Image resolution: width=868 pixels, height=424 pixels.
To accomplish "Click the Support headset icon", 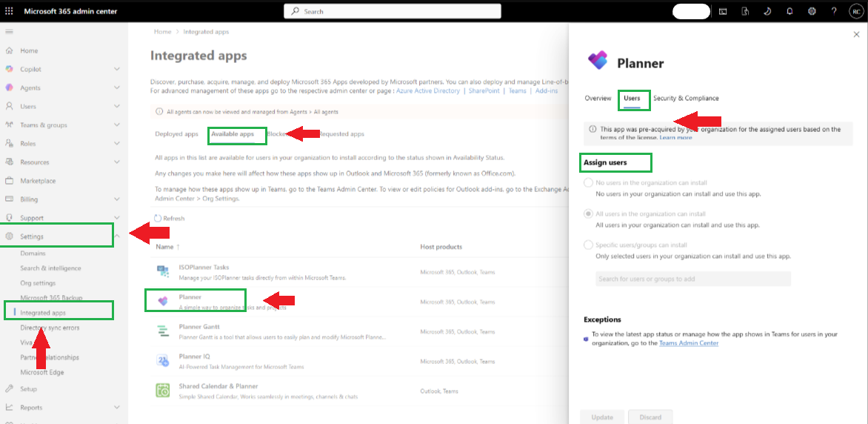I will point(9,218).
